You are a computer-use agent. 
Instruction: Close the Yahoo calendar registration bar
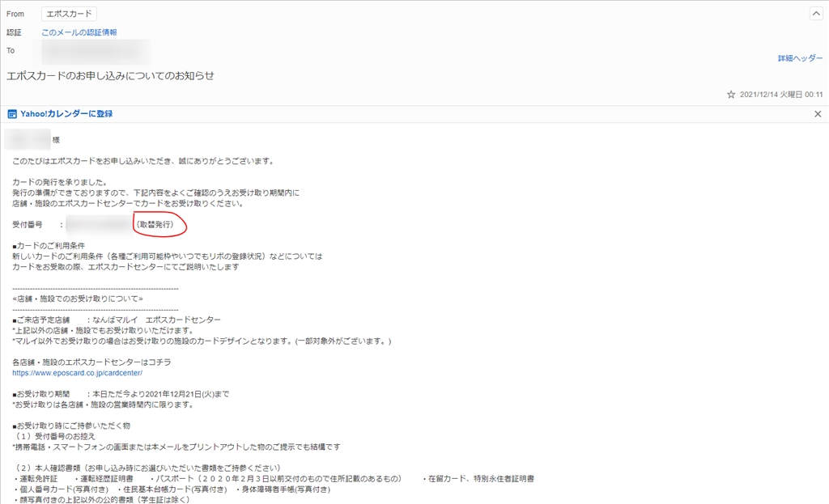(x=818, y=114)
